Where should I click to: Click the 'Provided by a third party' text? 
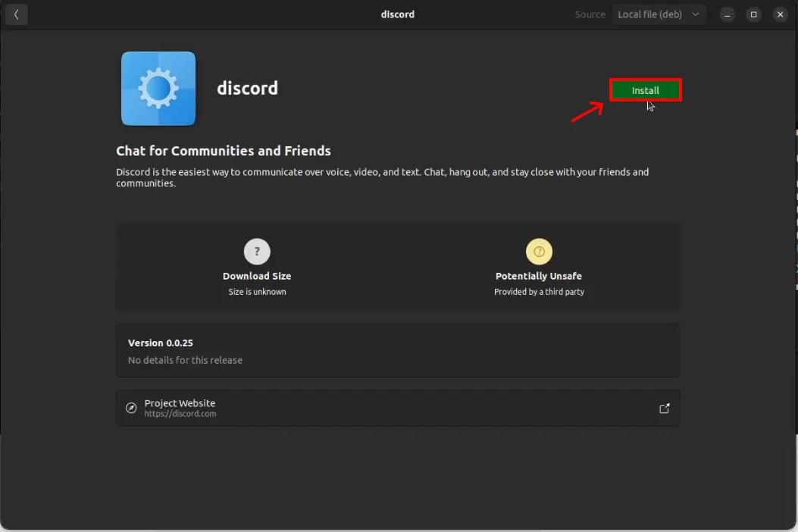[539, 292]
